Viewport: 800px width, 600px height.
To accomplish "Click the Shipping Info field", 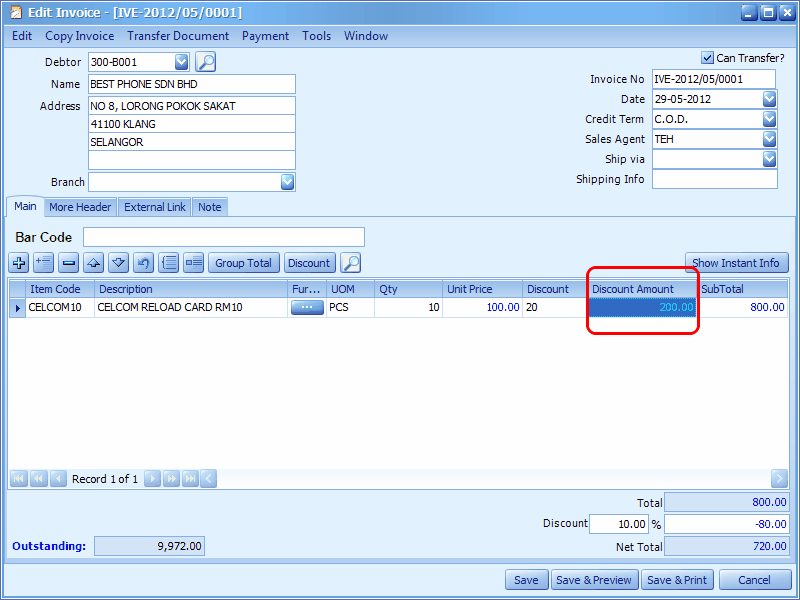I will 715,179.
